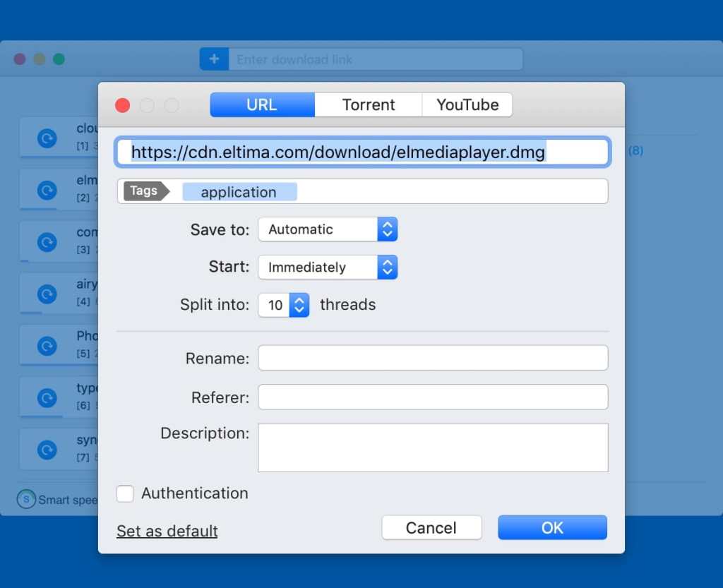Click refresh icon beside download item [3]
723x588 pixels.
47,242
